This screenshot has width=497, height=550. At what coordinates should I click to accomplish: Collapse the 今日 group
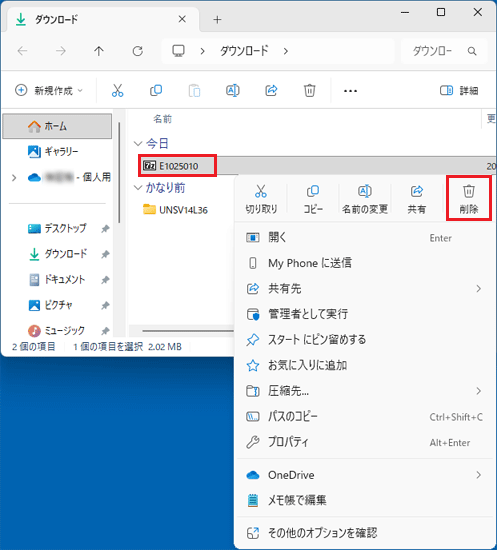pyautogui.click(x=138, y=143)
